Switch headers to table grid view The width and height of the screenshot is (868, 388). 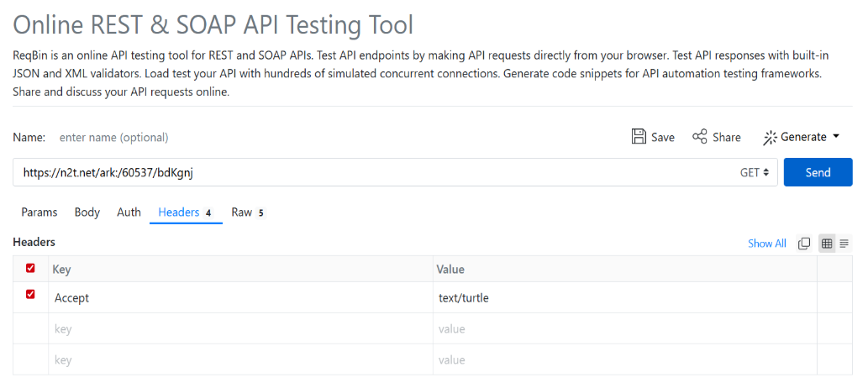click(x=827, y=244)
